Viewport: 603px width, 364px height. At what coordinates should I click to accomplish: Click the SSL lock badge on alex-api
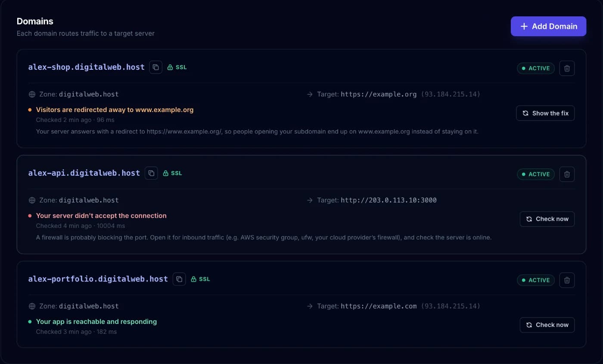tap(172, 173)
